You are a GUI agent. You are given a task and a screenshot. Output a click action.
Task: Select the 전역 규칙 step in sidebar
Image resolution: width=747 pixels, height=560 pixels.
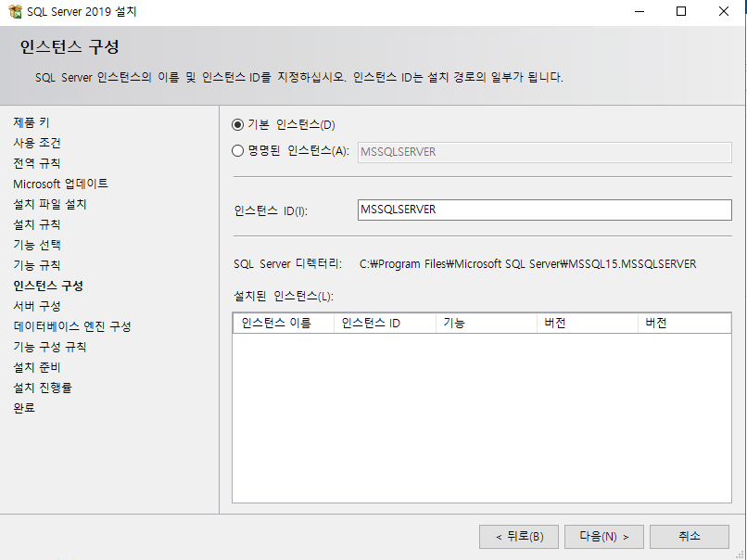[37, 163]
